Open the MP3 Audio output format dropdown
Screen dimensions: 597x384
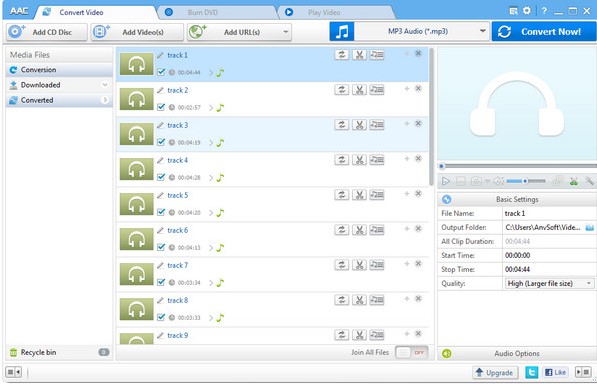coord(421,32)
